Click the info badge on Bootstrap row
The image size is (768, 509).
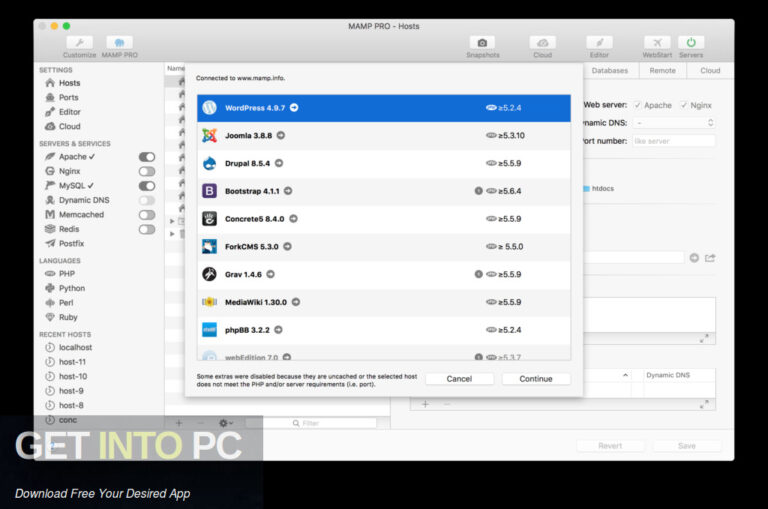point(479,191)
